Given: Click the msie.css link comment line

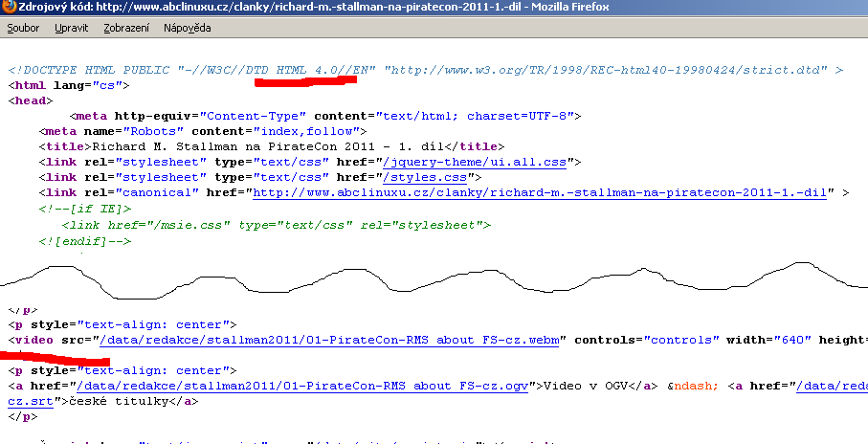Looking at the screenshot, I should (277, 225).
